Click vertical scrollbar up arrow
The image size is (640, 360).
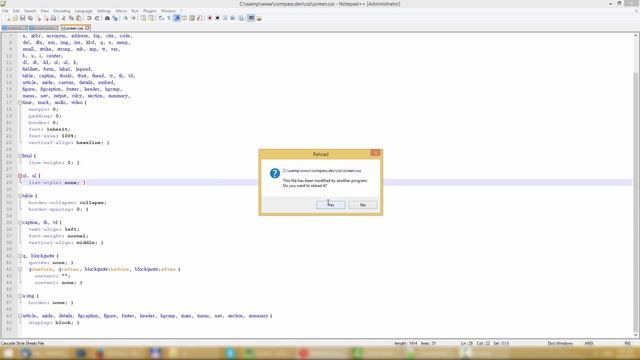pos(636,36)
